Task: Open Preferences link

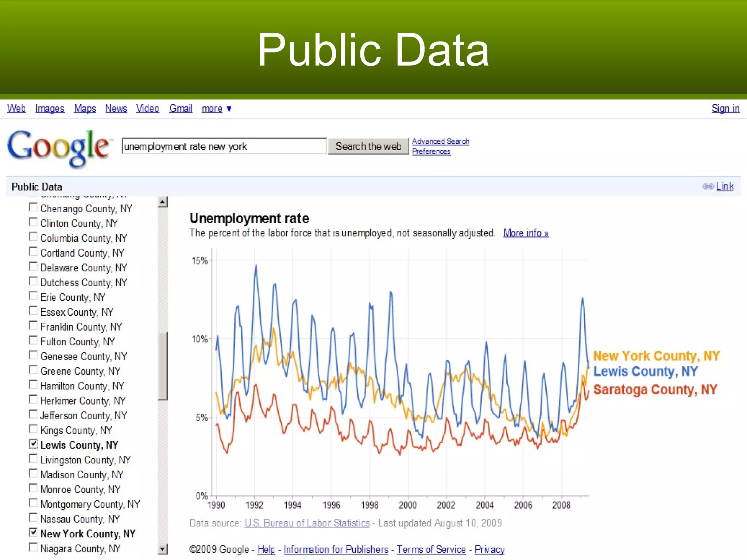Action: click(x=431, y=151)
